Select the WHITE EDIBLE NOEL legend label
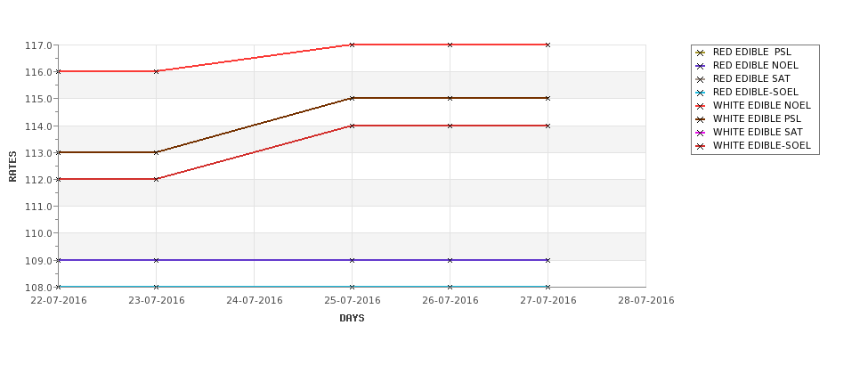The height and width of the screenshot is (382, 868). tap(762, 105)
